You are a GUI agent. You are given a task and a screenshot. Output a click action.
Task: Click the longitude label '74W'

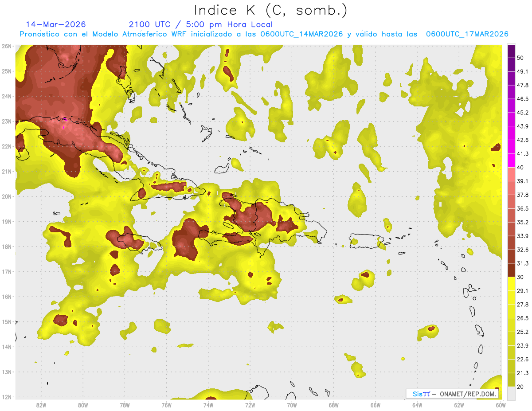click(x=208, y=405)
